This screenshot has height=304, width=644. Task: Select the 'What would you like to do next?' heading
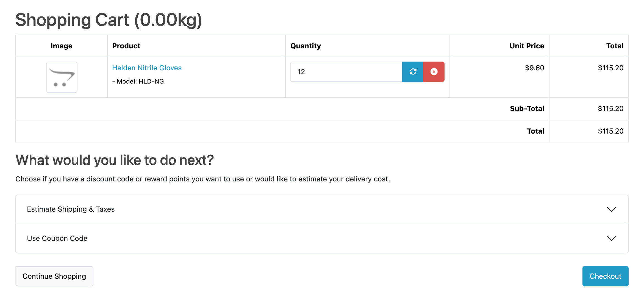point(115,160)
